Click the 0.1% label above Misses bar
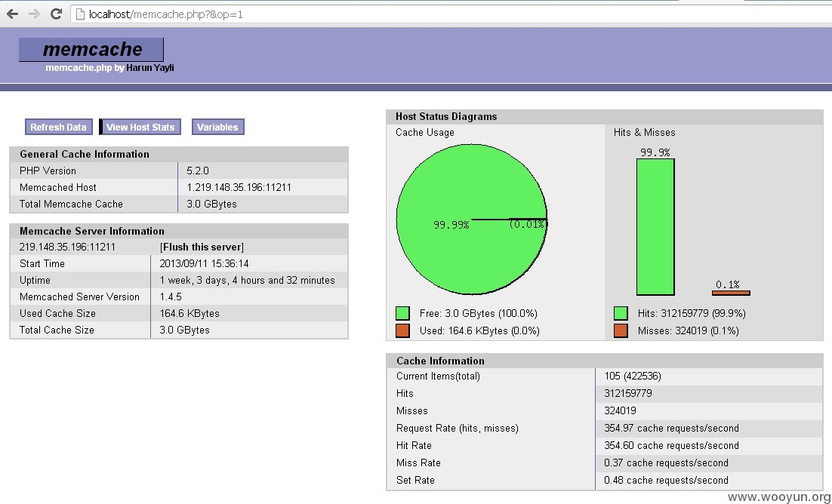The image size is (832, 504). (x=728, y=285)
